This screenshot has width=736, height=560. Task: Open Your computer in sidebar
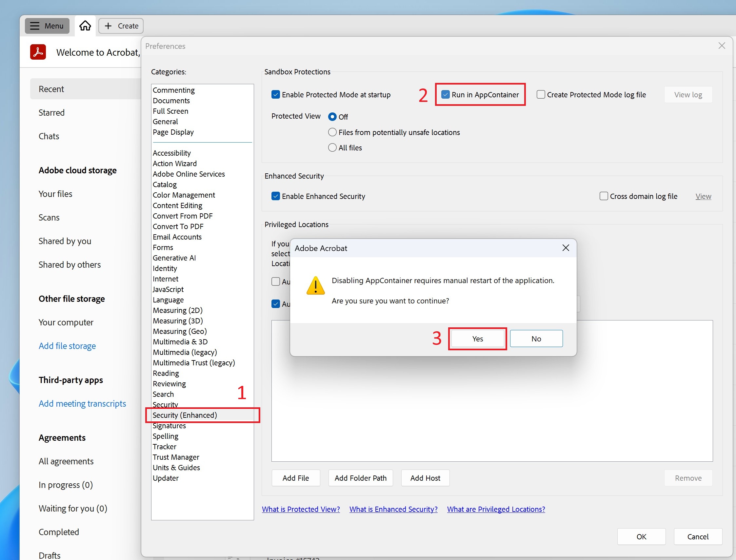[x=66, y=322]
